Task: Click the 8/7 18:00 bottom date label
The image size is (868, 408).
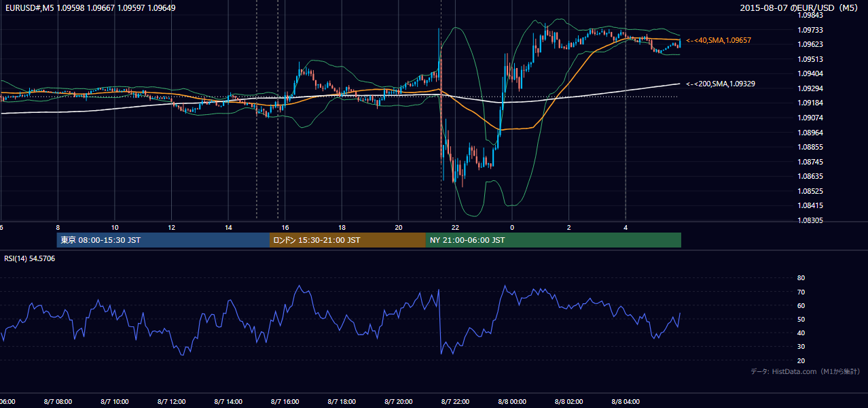Action: coord(342,402)
